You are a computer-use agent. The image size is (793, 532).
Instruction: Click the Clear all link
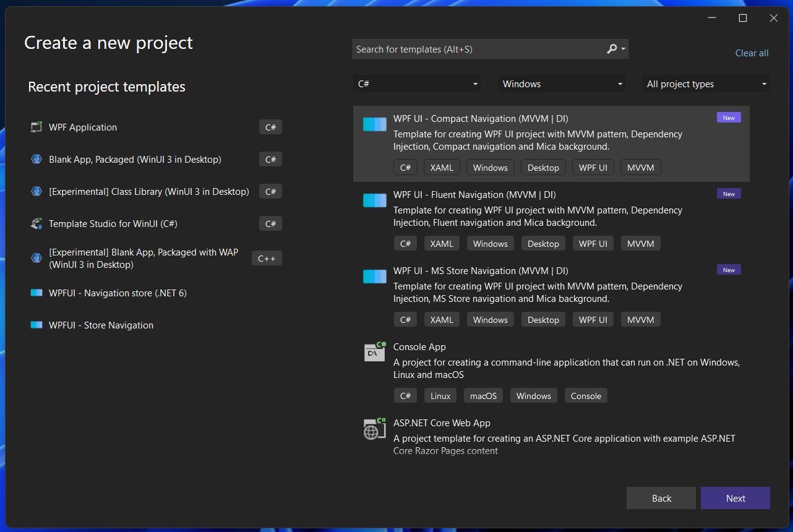tap(752, 53)
